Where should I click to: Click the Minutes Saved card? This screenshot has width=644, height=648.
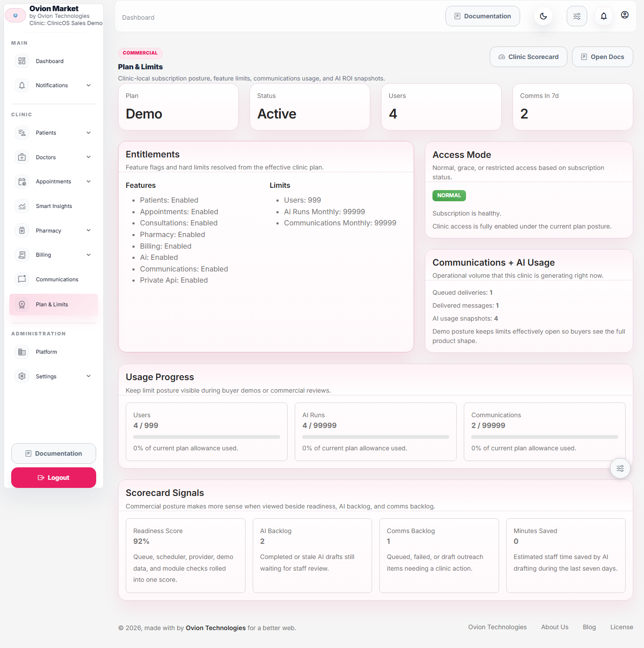pyautogui.click(x=566, y=555)
